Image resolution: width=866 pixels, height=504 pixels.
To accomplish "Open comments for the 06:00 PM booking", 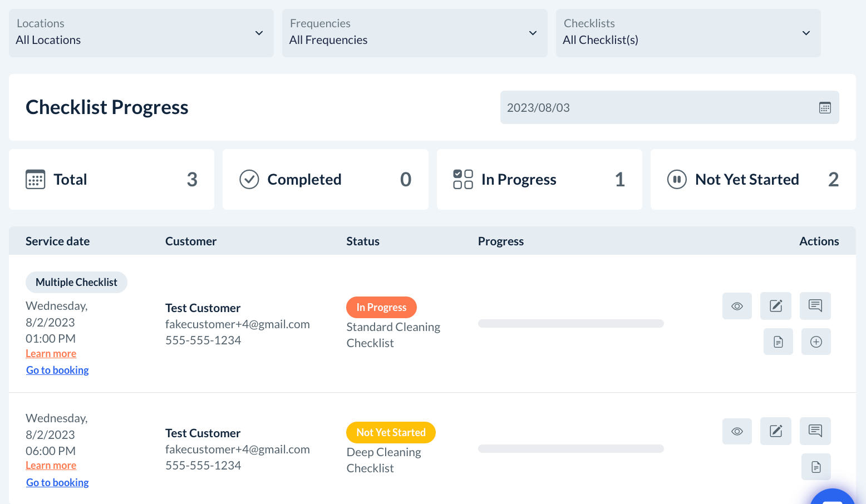I will pyautogui.click(x=815, y=431).
